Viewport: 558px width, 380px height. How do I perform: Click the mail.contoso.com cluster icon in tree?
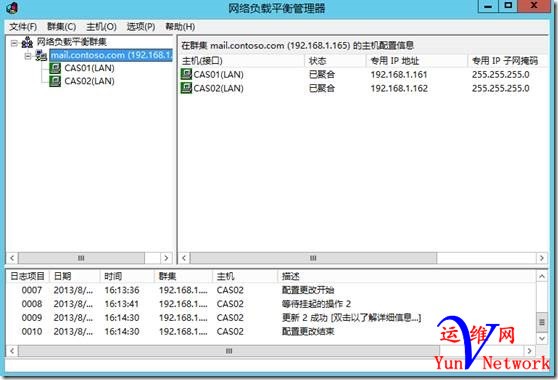tap(41, 55)
